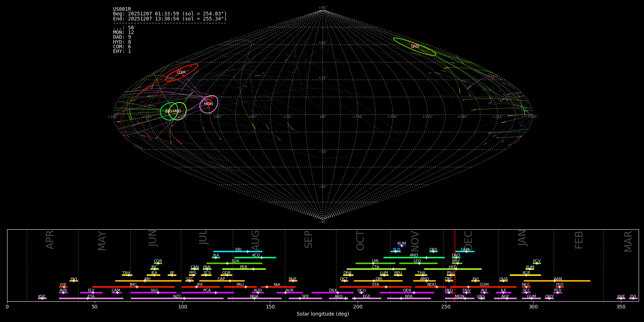Click the 'Solar longitude (deg)' axis label
Image resolution: width=644 pixels, height=322 pixels.
323,314
